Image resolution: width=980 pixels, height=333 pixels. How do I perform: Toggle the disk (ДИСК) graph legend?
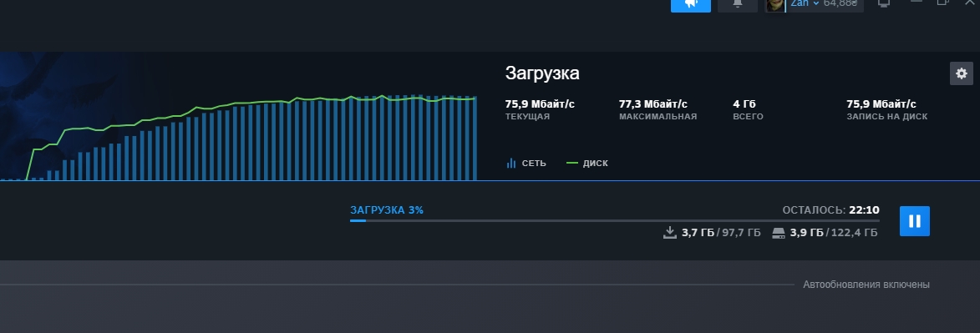pyautogui.click(x=586, y=163)
